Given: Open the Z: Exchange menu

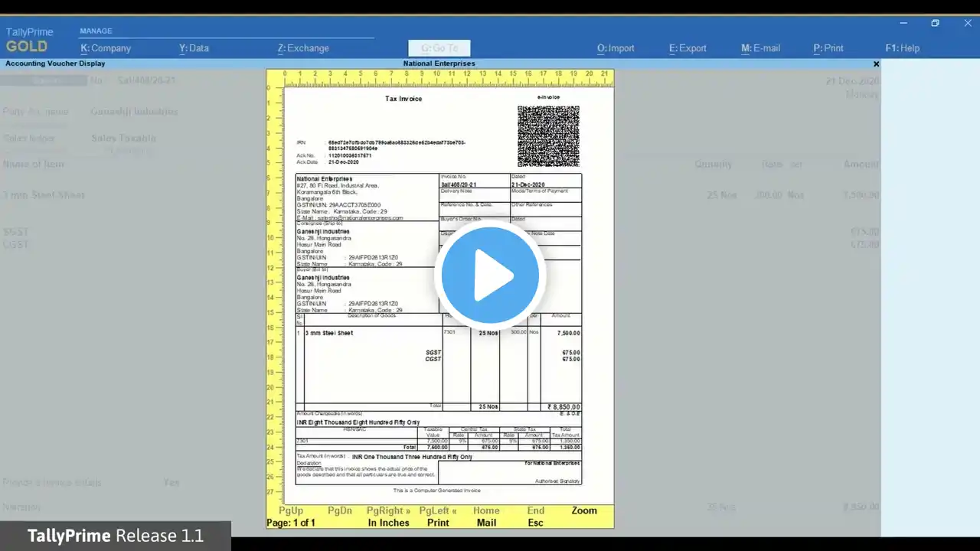Looking at the screenshot, I should [x=303, y=48].
